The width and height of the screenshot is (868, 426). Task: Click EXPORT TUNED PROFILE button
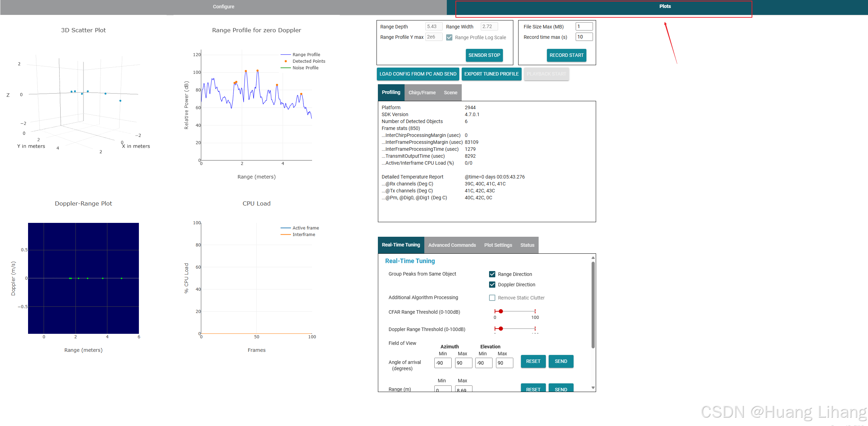[491, 74]
